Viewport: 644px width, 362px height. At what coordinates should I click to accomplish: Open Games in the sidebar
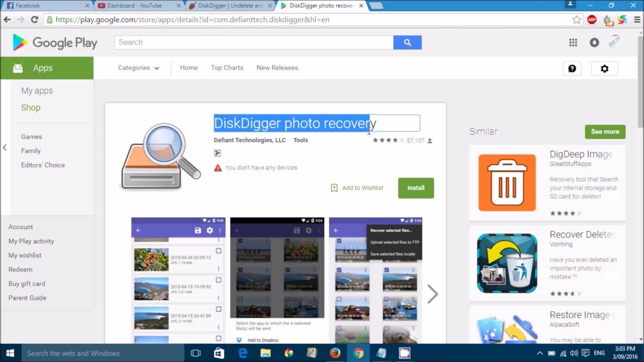tap(31, 137)
